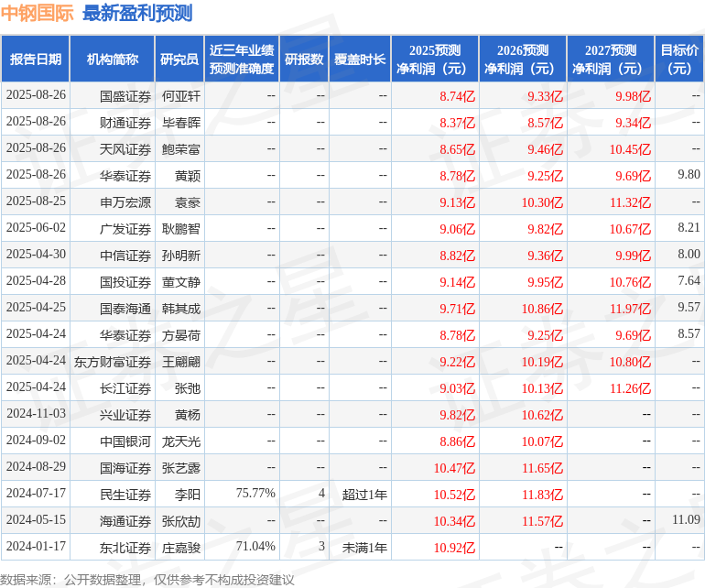This screenshot has width=705, height=588.
Task: Click researcher name 张弛
Action: tap(188, 388)
